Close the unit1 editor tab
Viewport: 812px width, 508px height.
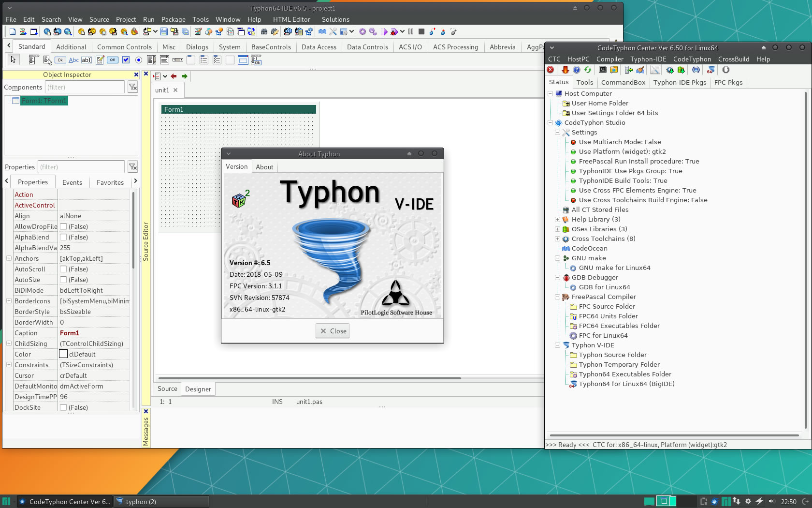[175, 90]
